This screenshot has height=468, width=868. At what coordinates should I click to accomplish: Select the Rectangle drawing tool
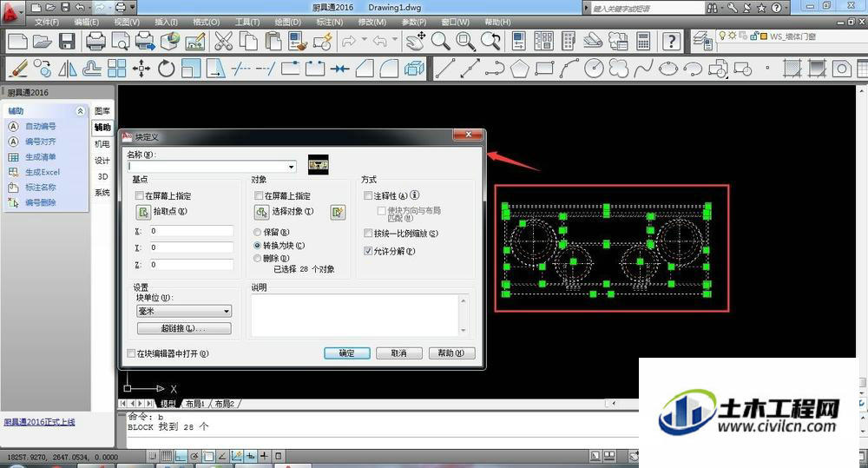tap(544, 69)
